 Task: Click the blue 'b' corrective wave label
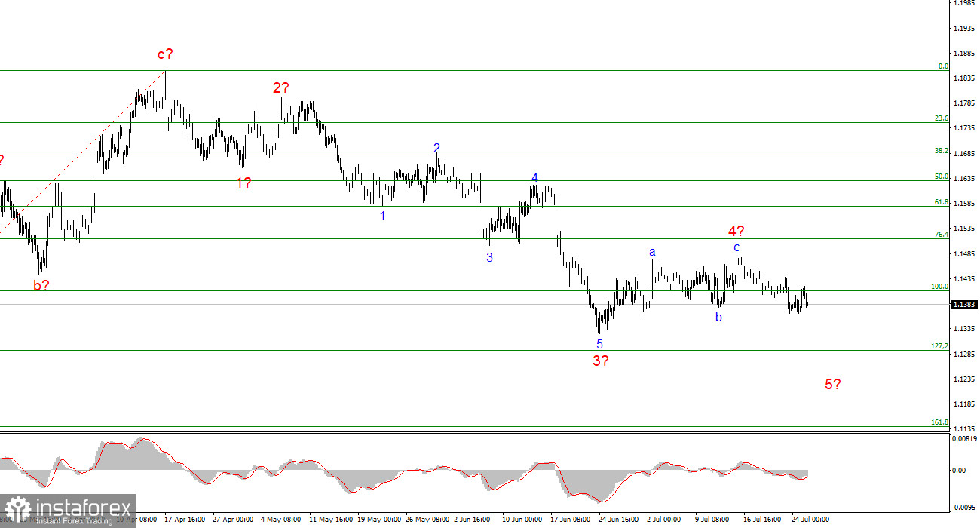(x=719, y=318)
